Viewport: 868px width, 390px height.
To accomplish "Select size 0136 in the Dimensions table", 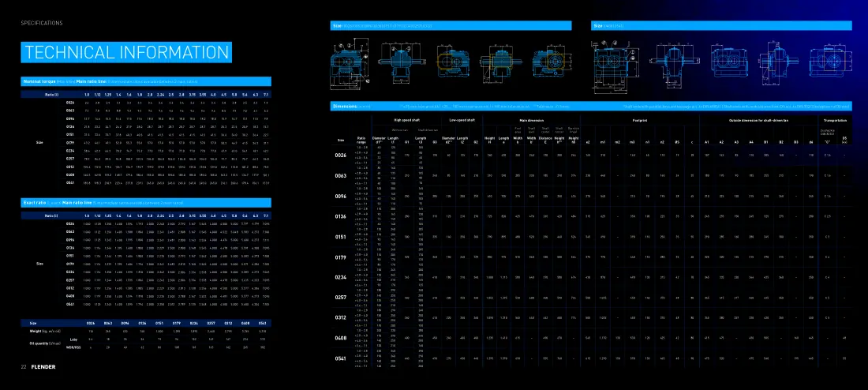I will 341,216.
